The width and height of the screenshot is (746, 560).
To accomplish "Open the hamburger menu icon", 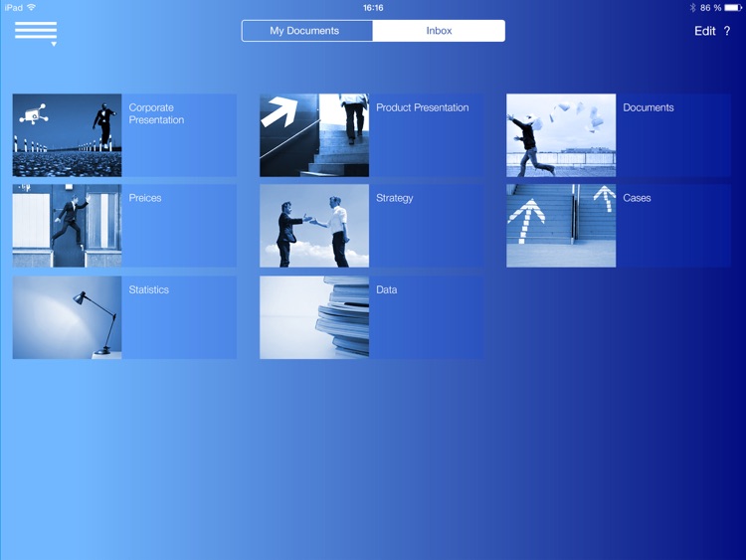I will [x=36, y=33].
